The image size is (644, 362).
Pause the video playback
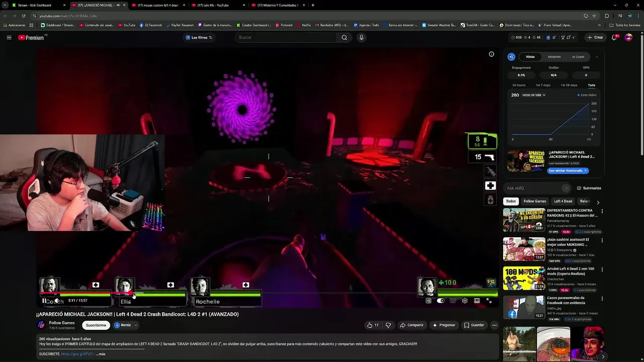[44, 301]
